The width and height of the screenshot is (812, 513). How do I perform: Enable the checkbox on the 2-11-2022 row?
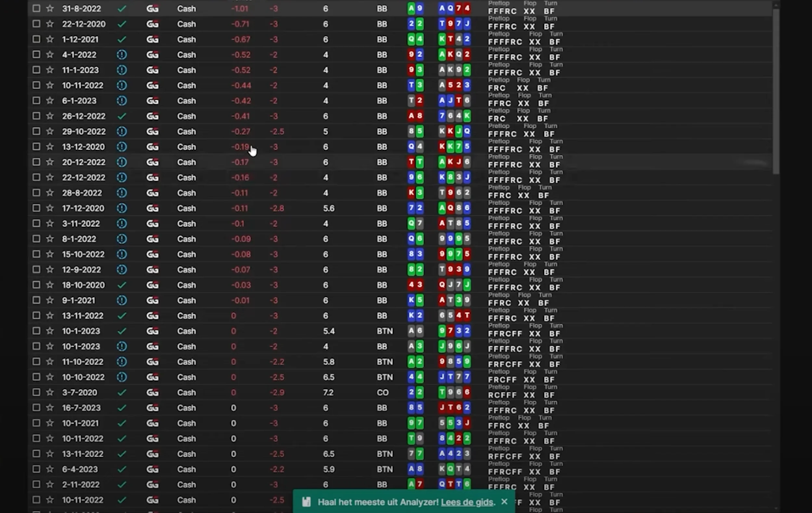tap(36, 484)
